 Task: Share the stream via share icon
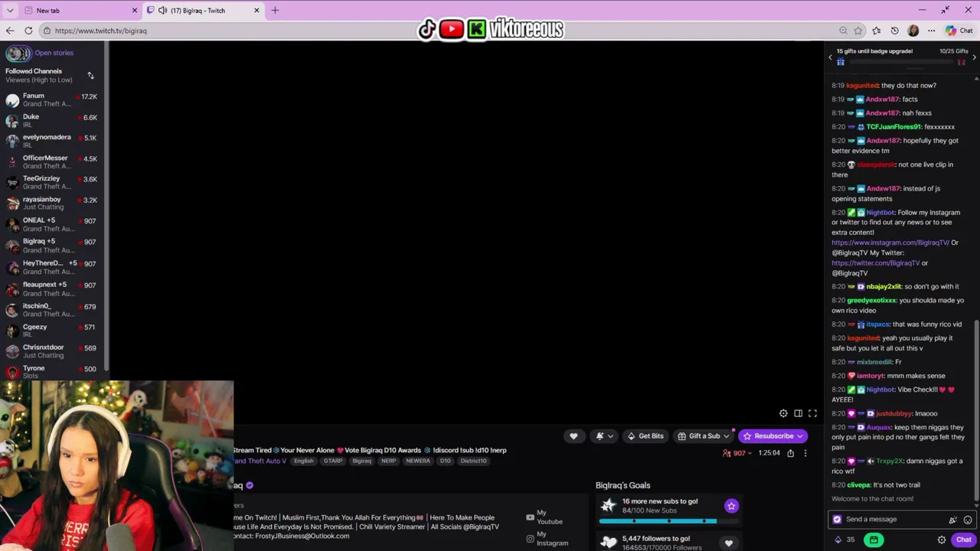coord(790,453)
